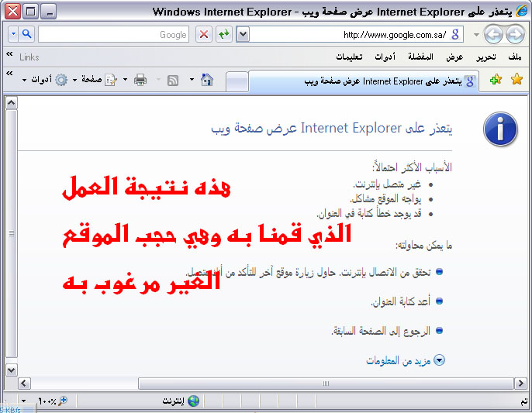The width and height of the screenshot is (532, 413).
Task: Expand مزيد من المعلومات (More information)
Action: (406, 360)
